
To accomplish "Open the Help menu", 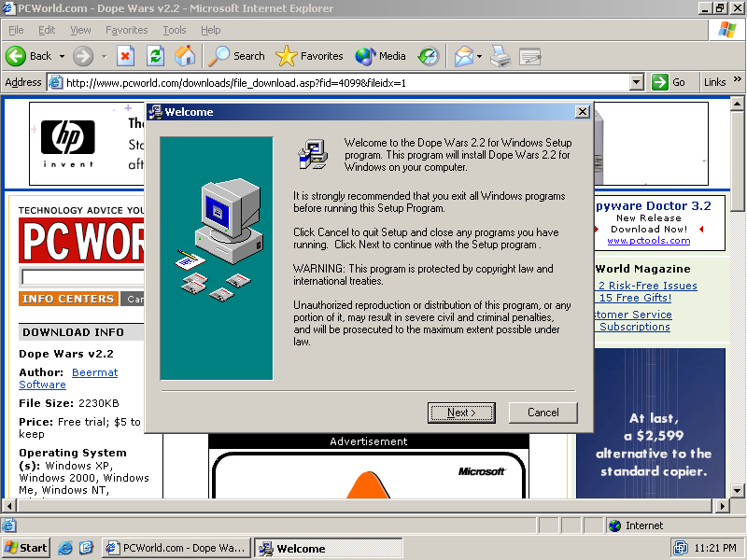I will pos(211,30).
